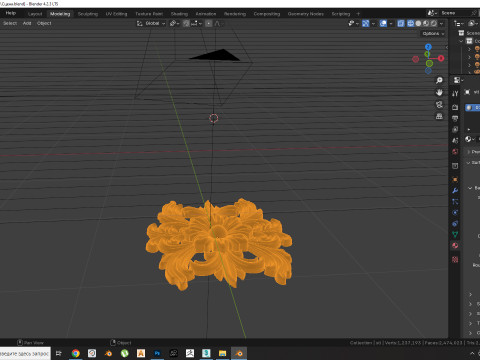Expand the Preview panel in material properties
The image size is (480, 360).
[x=468, y=152]
